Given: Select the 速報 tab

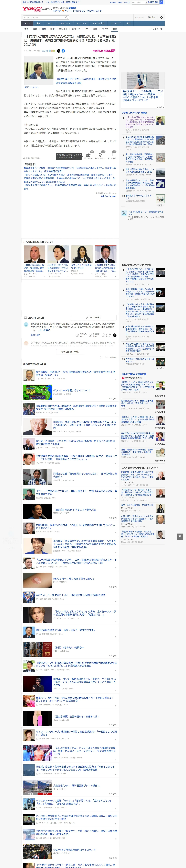Looking at the screenshot, I should point(38,24).
